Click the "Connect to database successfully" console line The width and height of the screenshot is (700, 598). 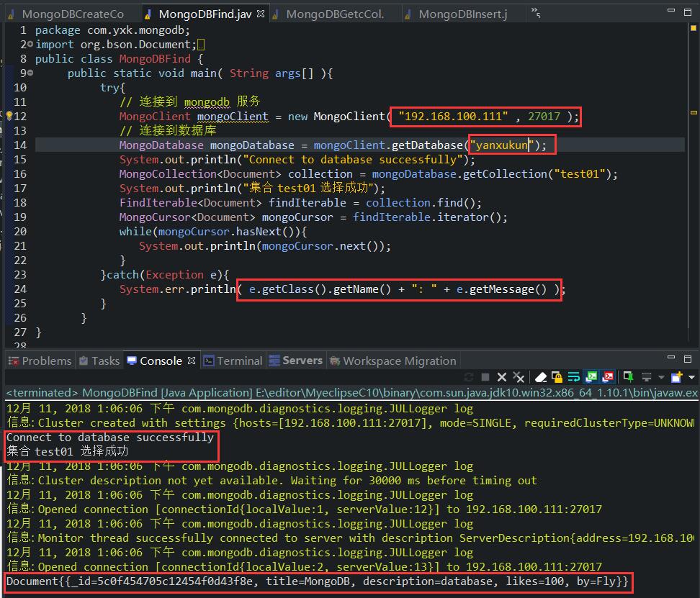[x=109, y=438]
